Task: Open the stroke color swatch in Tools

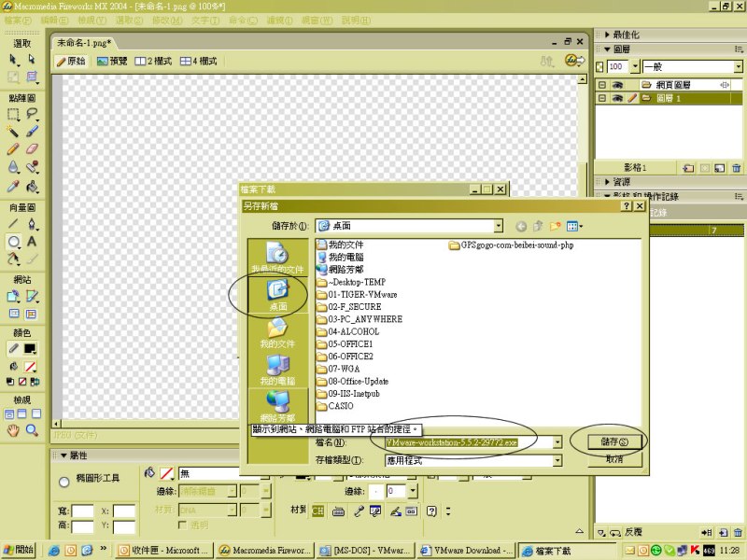Action: [31, 349]
